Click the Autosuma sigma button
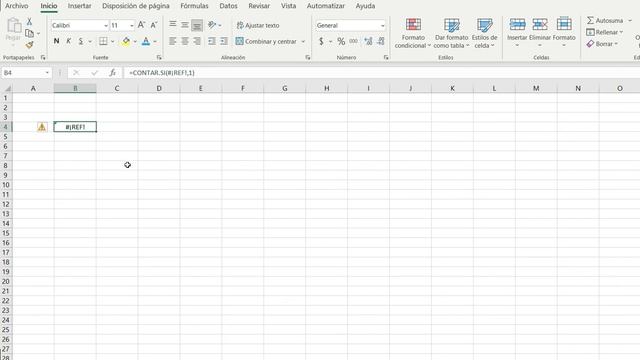Viewport: 640px width, 360px height. 605,20
